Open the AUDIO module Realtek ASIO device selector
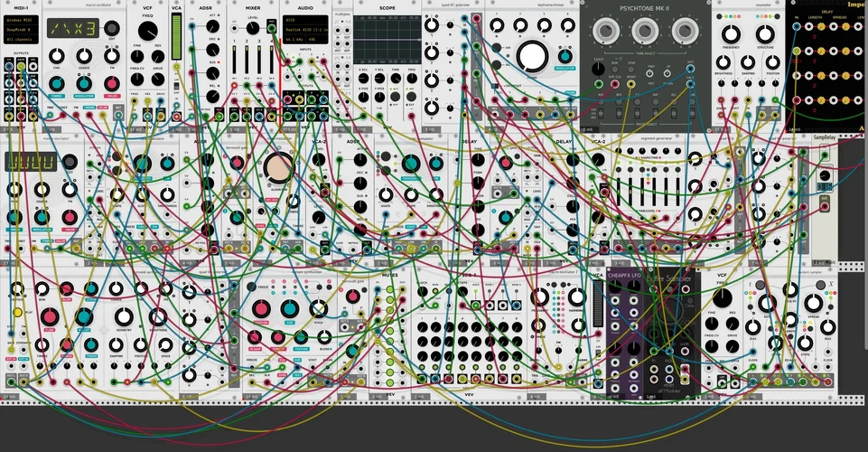The width and height of the screenshot is (868, 452). 305,30
